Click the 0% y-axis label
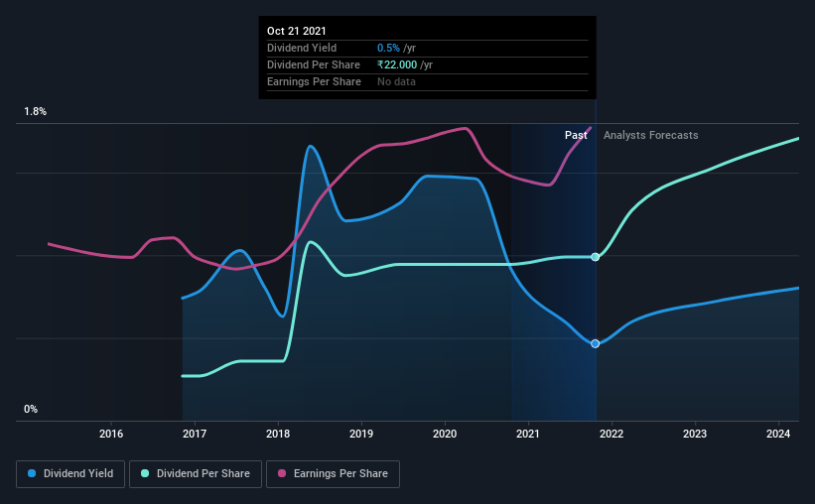 tap(31, 410)
